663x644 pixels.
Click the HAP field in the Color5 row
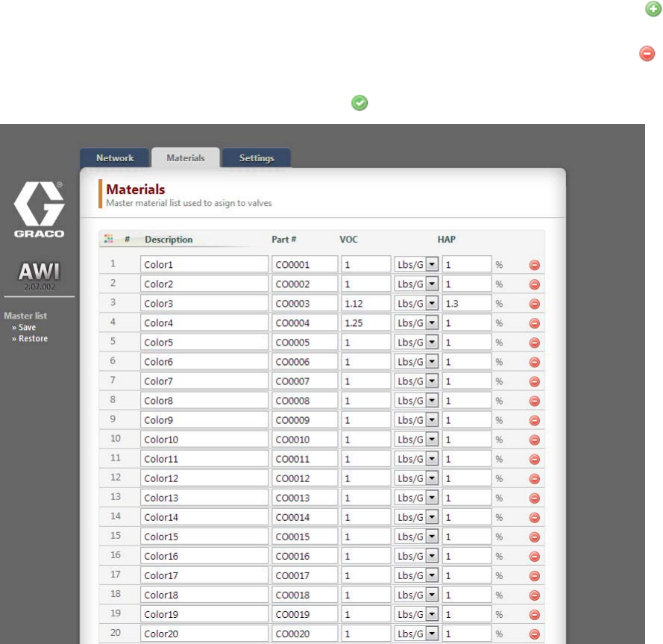pos(467,343)
